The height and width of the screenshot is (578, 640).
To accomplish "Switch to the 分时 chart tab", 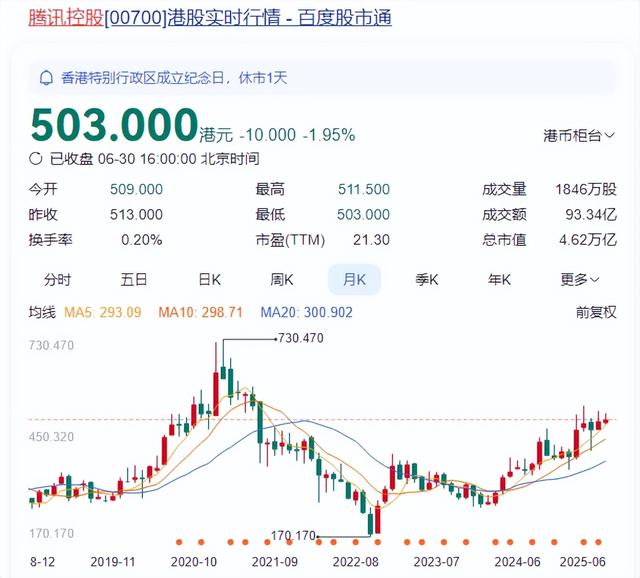I will point(58,280).
